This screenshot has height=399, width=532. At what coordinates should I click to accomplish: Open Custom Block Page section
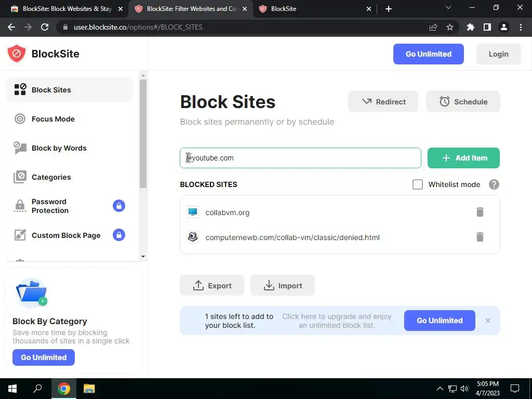(69, 235)
